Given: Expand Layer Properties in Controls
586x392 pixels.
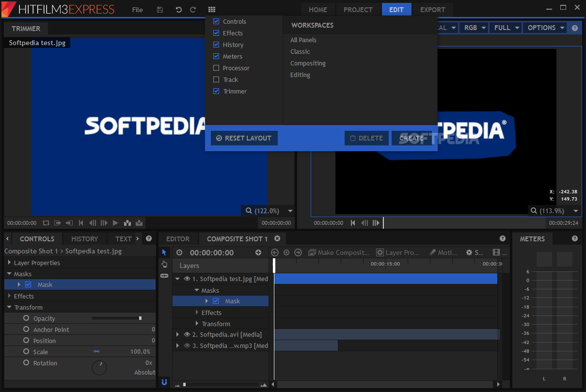Looking at the screenshot, I should point(9,263).
